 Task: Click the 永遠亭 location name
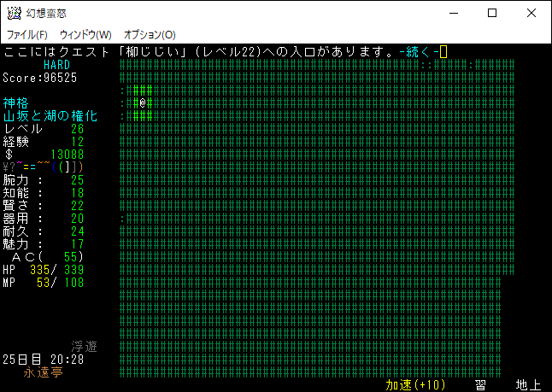pos(43,372)
